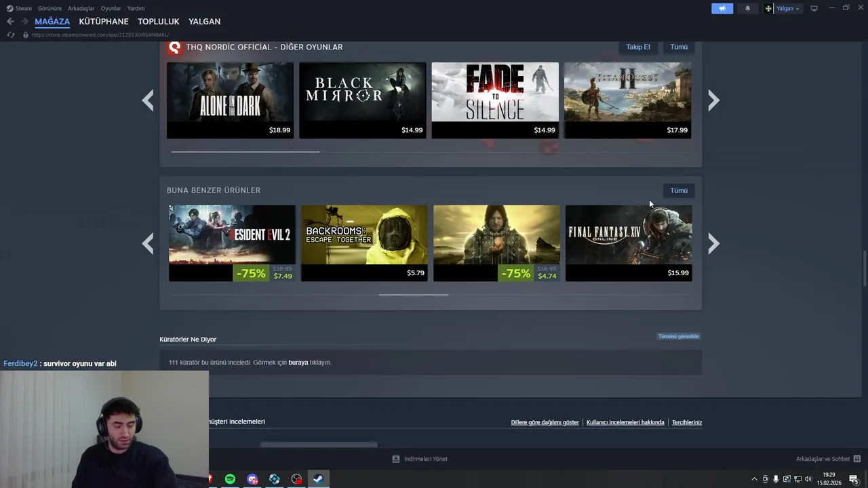
Task: Open the Yardım menu
Action: click(x=136, y=8)
